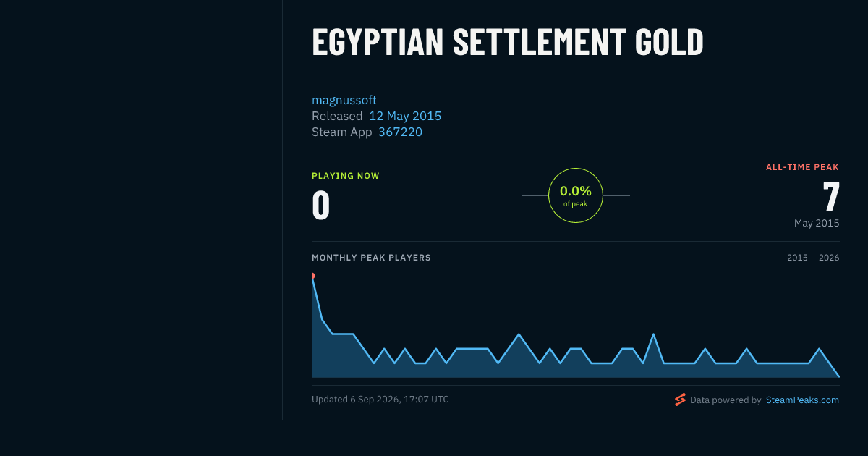
Task: Click the tallest mid-chart spike near 2022
Action: tap(653, 334)
